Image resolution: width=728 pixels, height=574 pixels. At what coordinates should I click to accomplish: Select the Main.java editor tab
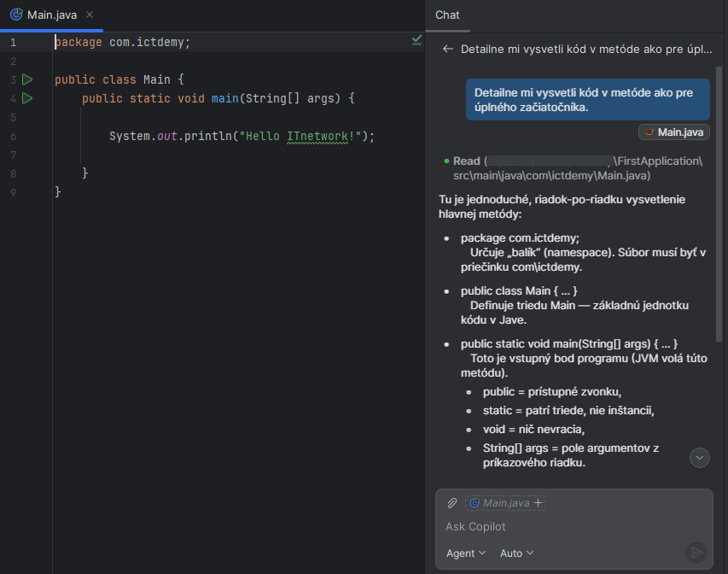click(51, 15)
